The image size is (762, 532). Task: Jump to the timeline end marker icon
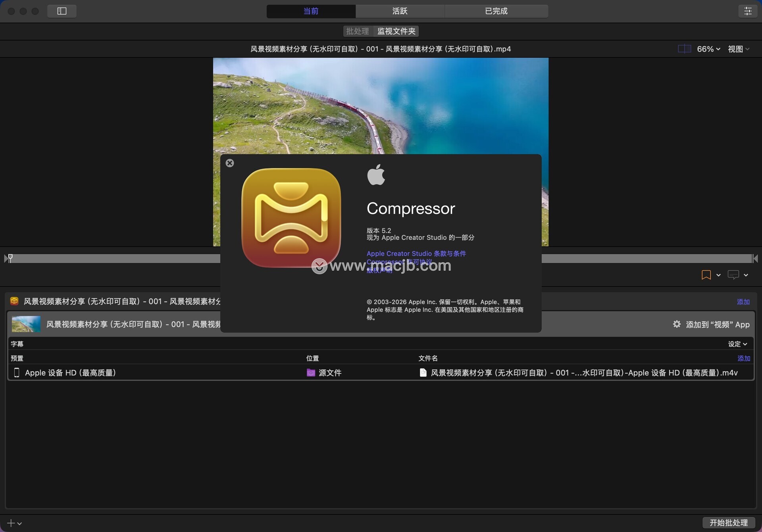[x=755, y=259]
